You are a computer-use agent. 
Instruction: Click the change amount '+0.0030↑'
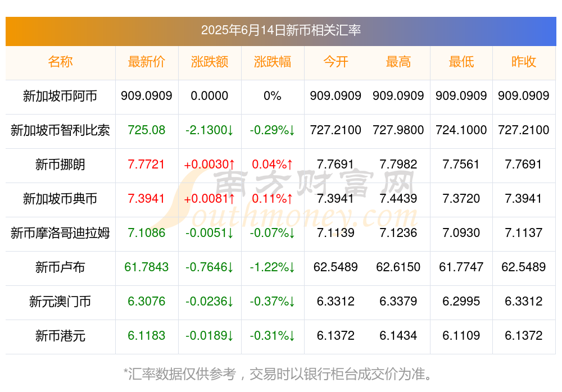(x=209, y=164)
